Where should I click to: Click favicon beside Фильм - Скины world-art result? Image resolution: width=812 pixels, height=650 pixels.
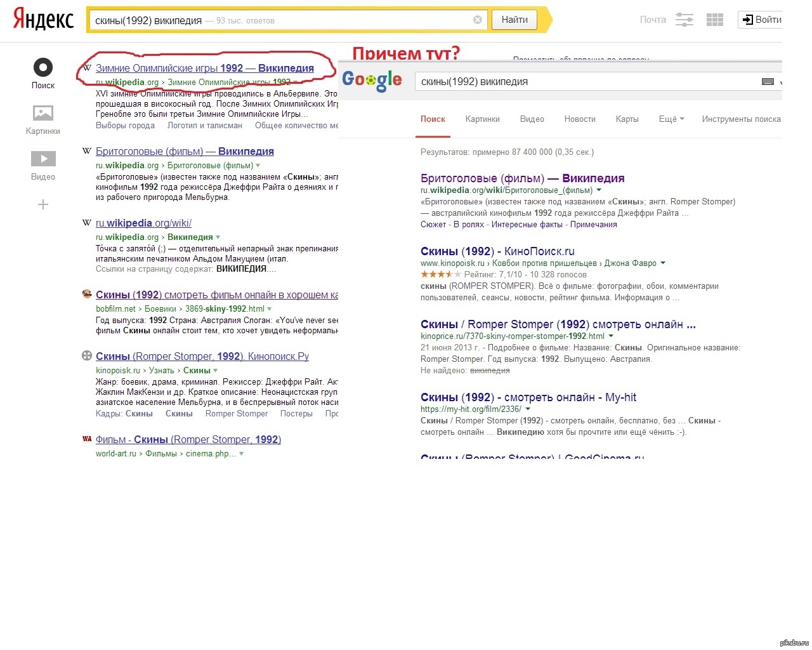87,439
